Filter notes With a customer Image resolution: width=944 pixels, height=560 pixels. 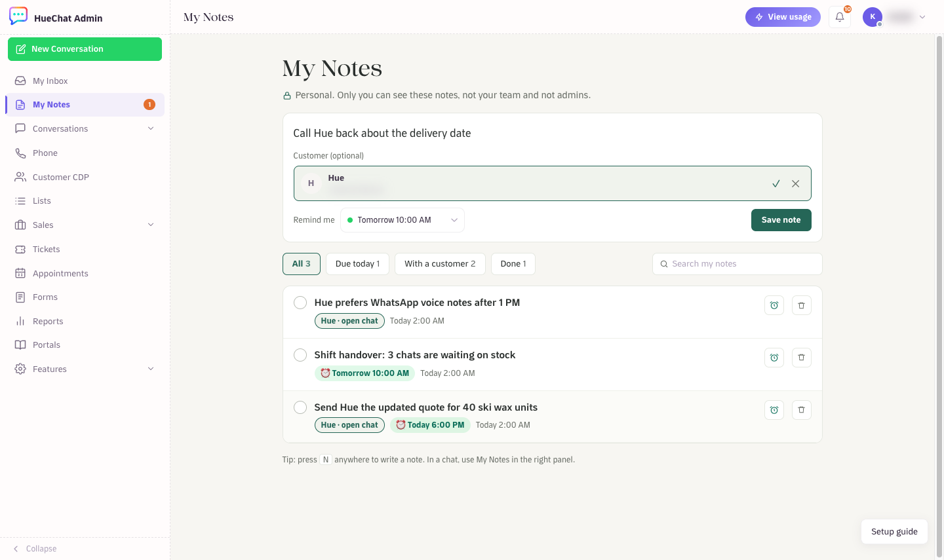pyautogui.click(x=440, y=264)
